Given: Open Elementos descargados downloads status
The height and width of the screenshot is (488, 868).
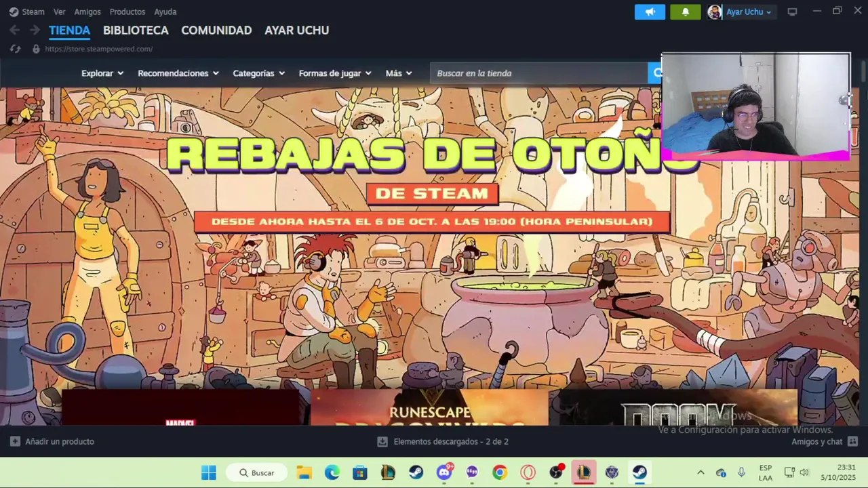Looking at the screenshot, I should [443, 441].
